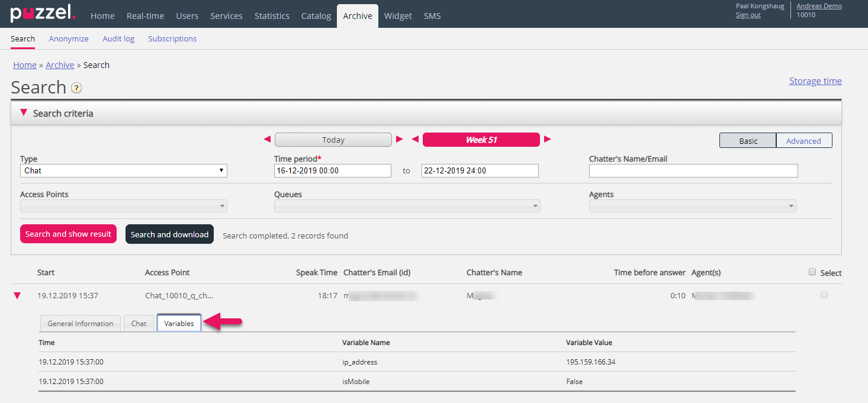Open the Agents dropdown
This screenshot has width=868, height=403.
tap(692, 206)
